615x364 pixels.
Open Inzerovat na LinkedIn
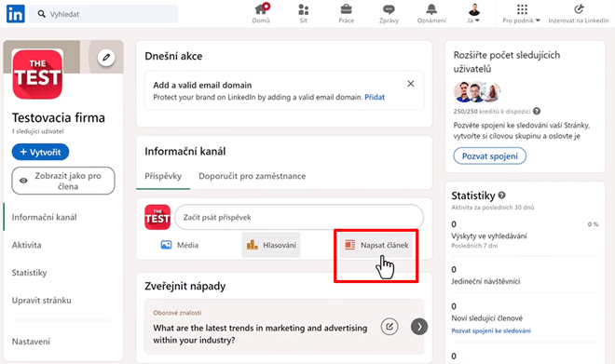click(579, 14)
